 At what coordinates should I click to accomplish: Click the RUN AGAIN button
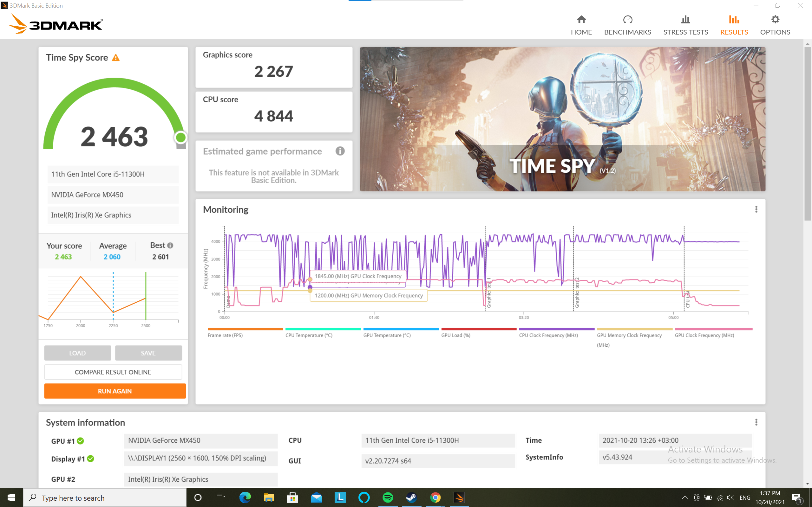(115, 391)
